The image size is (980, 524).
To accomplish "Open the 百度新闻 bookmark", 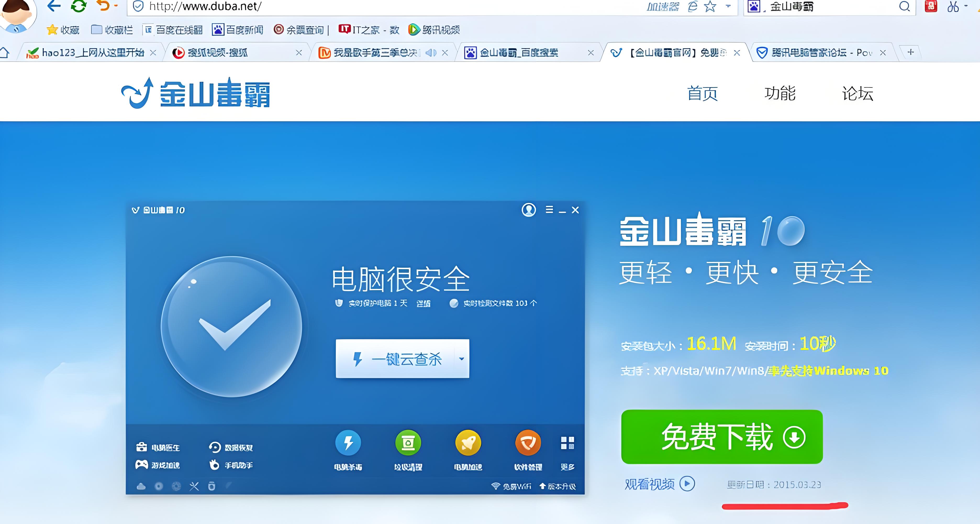I will click(x=238, y=30).
